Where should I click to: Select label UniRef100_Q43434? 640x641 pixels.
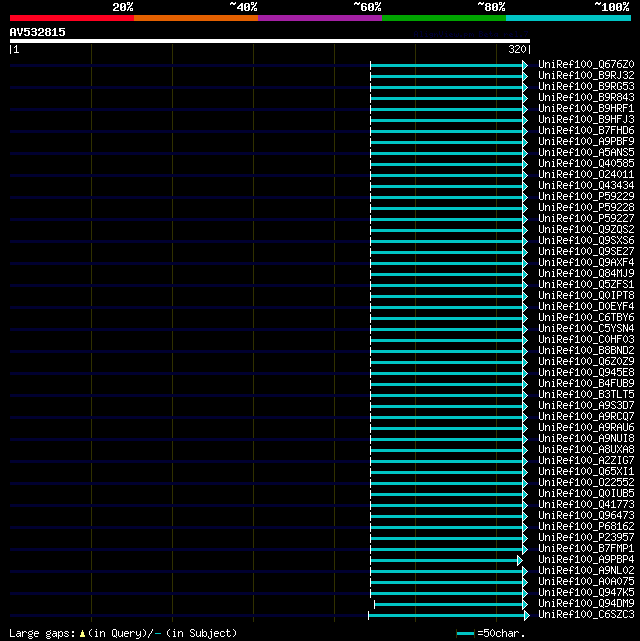(x=586, y=186)
